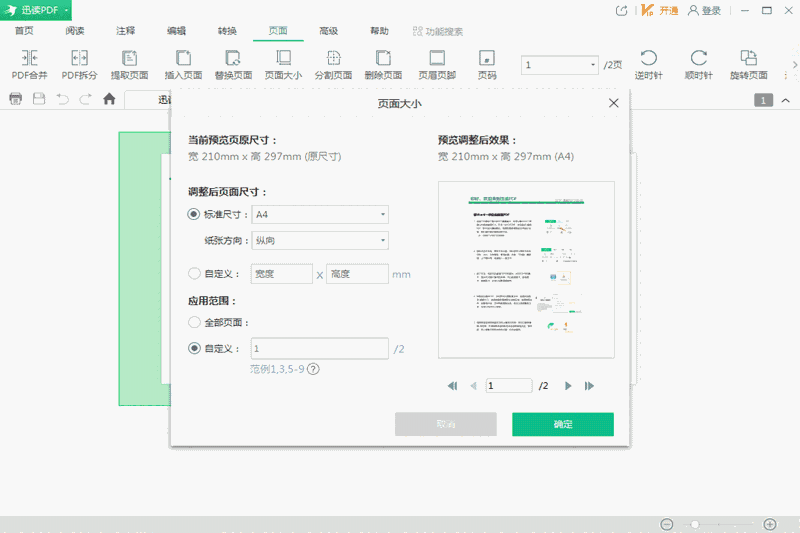Click the custom page range input field
This screenshot has width=800, height=533.
pyautogui.click(x=320, y=348)
